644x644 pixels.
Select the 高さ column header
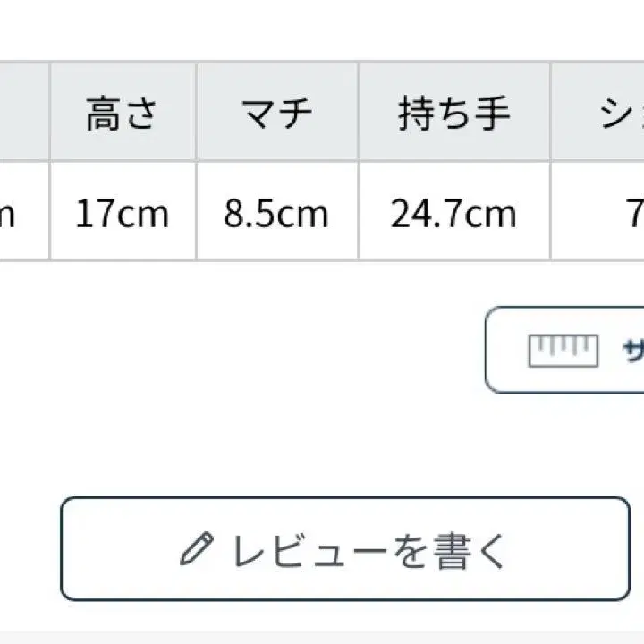point(123,113)
